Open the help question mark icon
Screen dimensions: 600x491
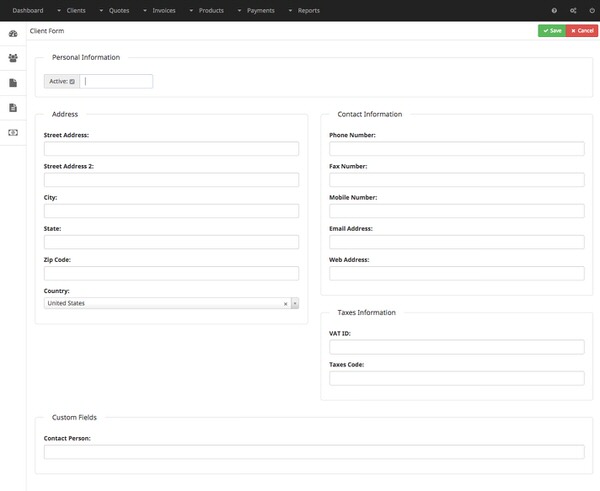pos(554,11)
